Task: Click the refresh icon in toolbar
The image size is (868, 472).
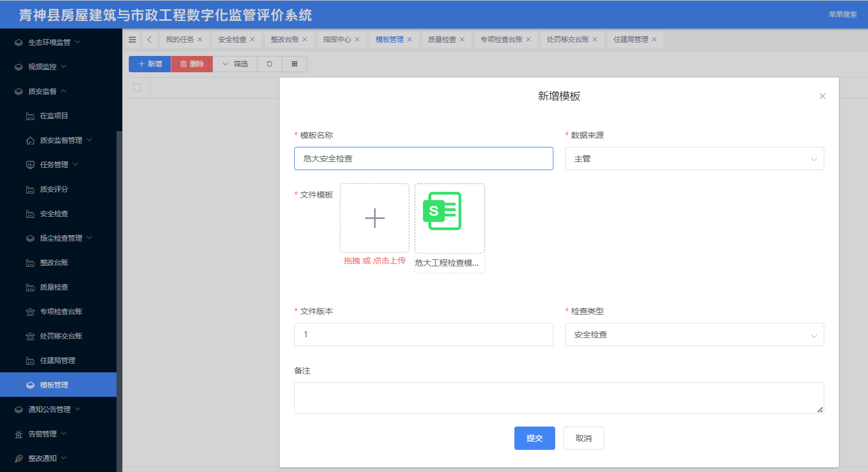Action: [x=270, y=64]
